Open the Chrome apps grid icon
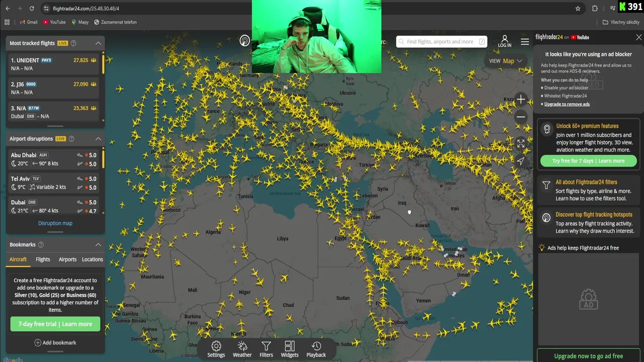The width and height of the screenshot is (644, 362). pyautogui.click(x=7, y=22)
